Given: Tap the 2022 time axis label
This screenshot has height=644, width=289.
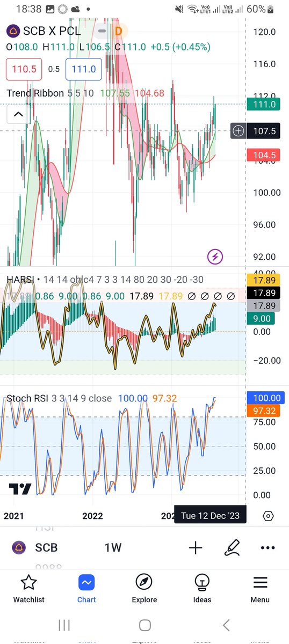Looking at the screenshot, I should 92,516.
